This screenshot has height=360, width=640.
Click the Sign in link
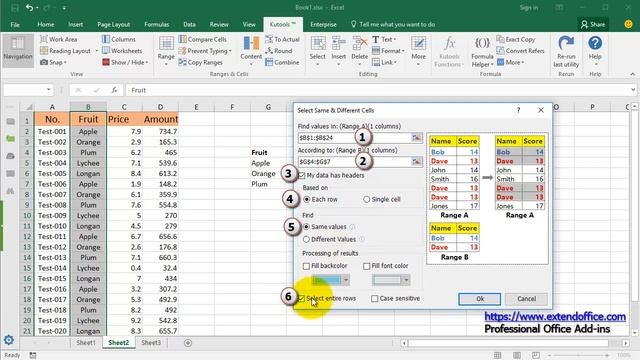click(529, 7)
